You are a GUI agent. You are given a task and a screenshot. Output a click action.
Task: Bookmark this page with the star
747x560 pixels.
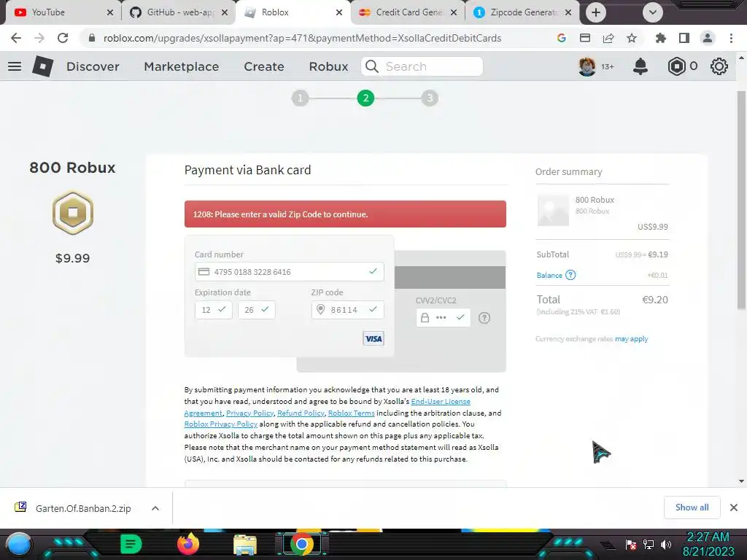click(x=632, y=38)
